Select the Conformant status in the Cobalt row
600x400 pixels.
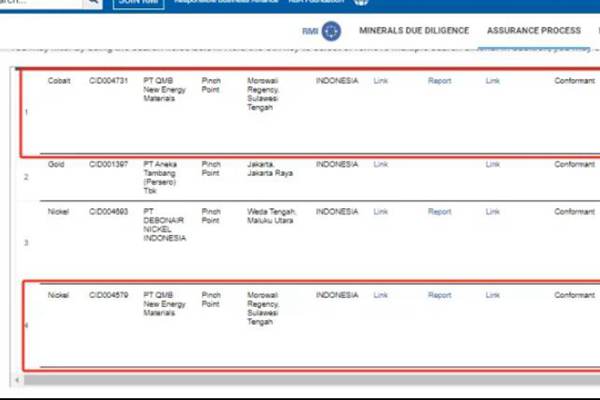pos(574,80)
